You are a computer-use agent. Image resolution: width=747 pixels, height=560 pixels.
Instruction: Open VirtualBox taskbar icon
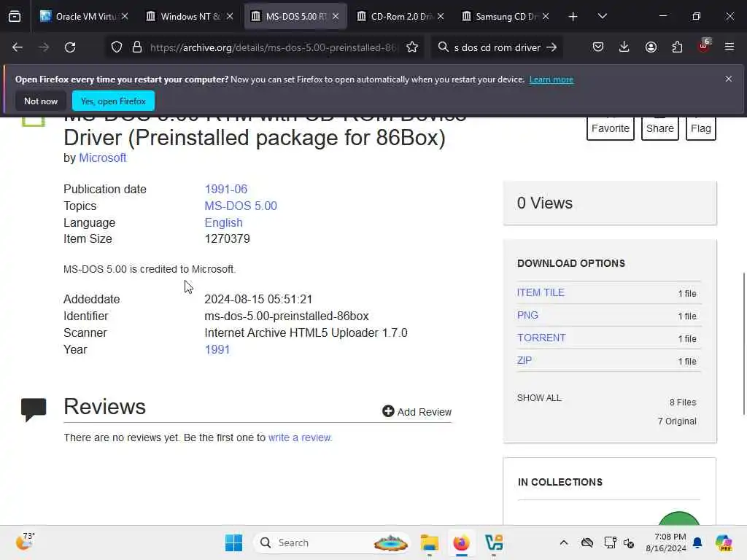[x=494, y=542]
